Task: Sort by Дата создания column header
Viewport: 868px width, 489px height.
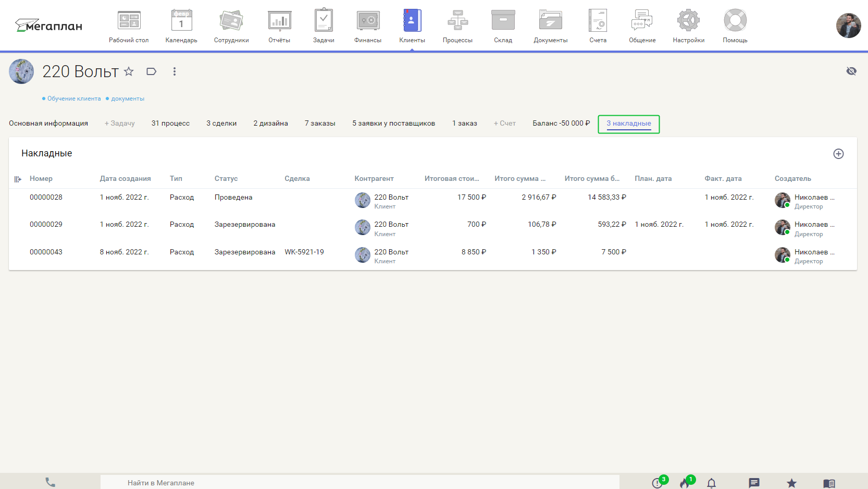Action: 126,178
